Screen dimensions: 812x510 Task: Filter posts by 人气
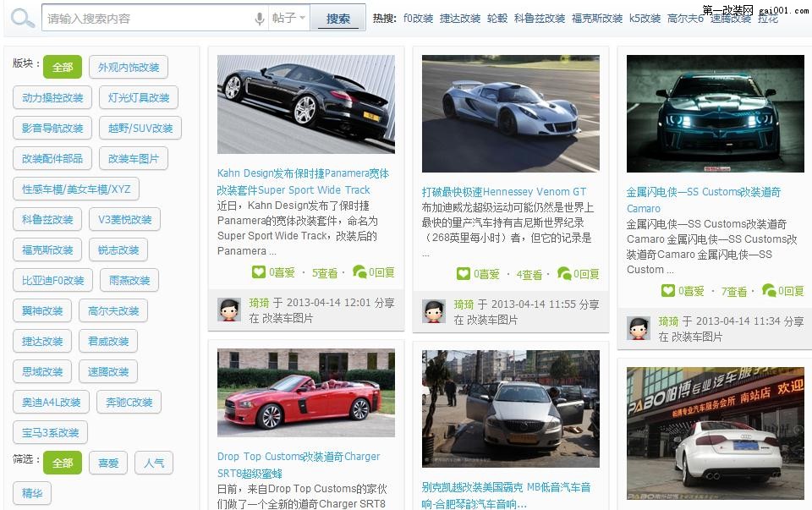pos(154,463)
